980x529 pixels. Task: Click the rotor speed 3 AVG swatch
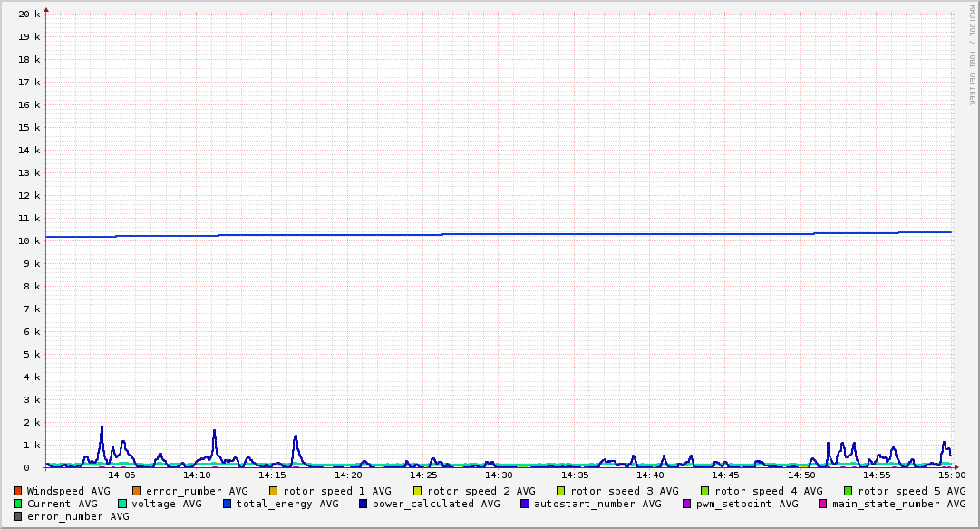(x=561, y=491)
